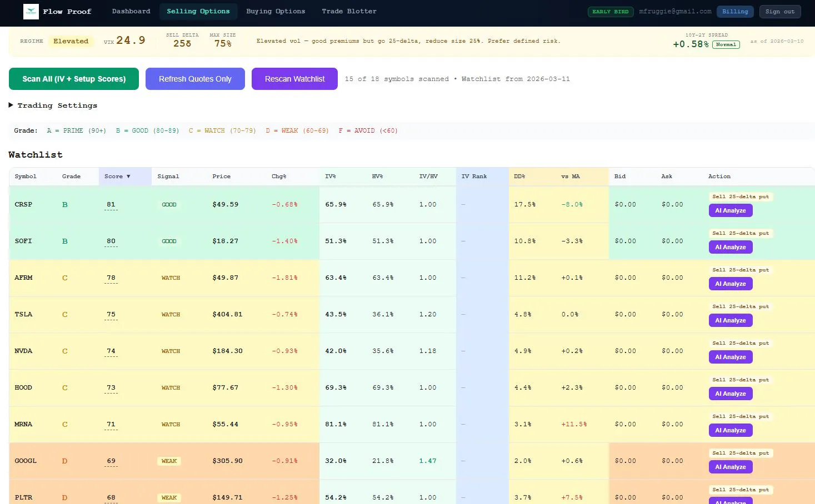The width and height of the screenshot is (815, 504).
Task: Run AI Analyze for GOOGL
Action: click(731, 467)
